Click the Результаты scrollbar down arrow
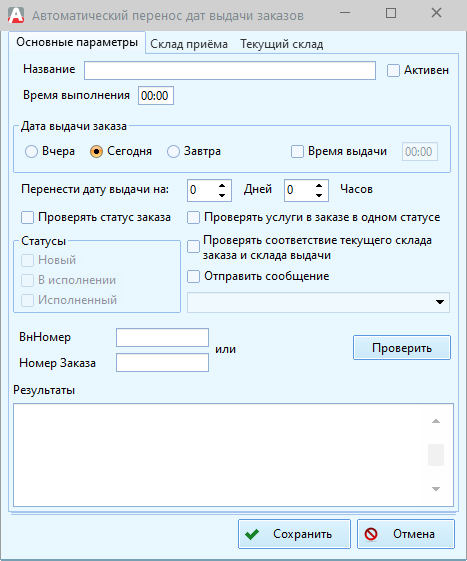This screenshot has width=467, height=561. coord(436,489)
